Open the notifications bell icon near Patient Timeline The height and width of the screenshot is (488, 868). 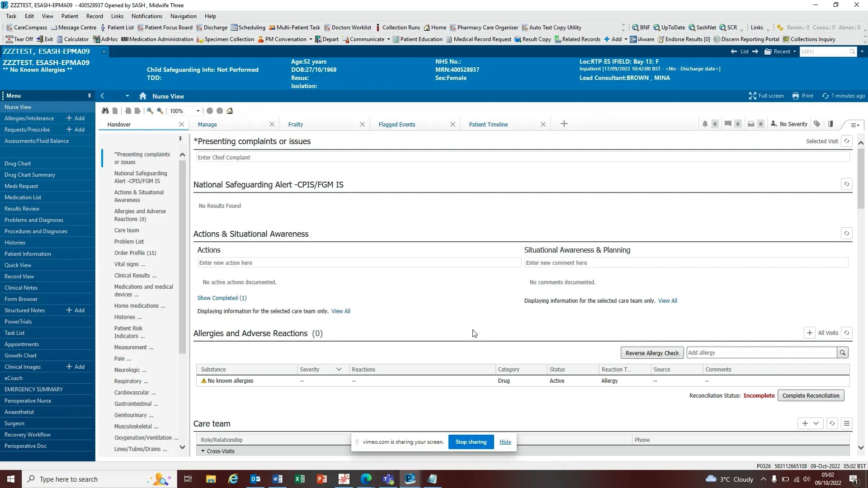point(706,124)
